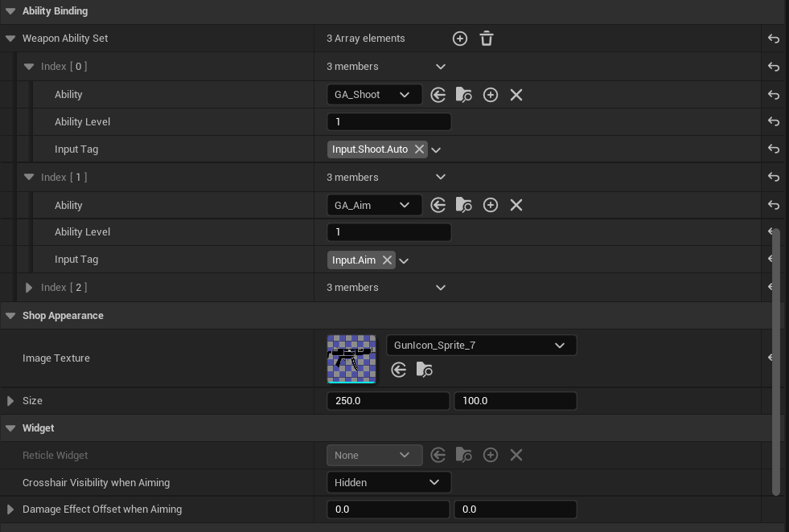Remove the Input.Aim tag
The height and width of the screenshot is (532, 789).
[387, 260]
